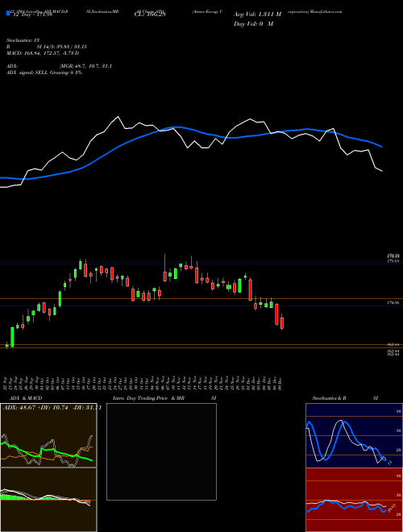Click the first tall green candlestick at the chart start

point(12,337)
